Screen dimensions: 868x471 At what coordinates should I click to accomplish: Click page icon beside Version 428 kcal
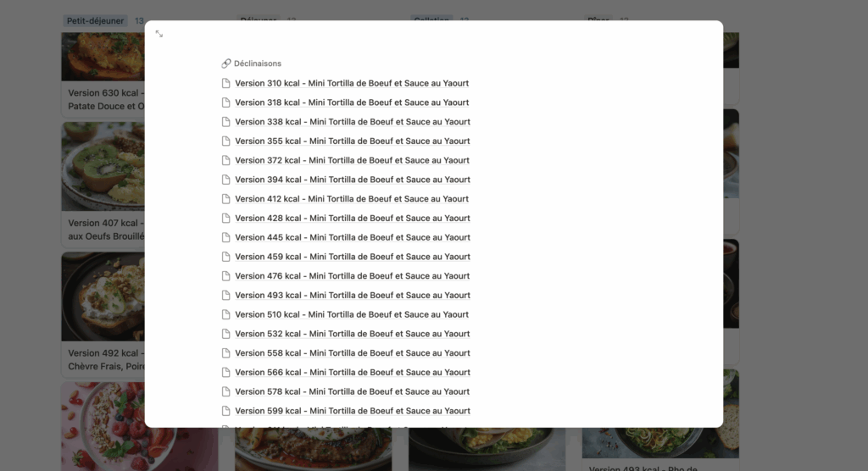[x=225, y=218]
